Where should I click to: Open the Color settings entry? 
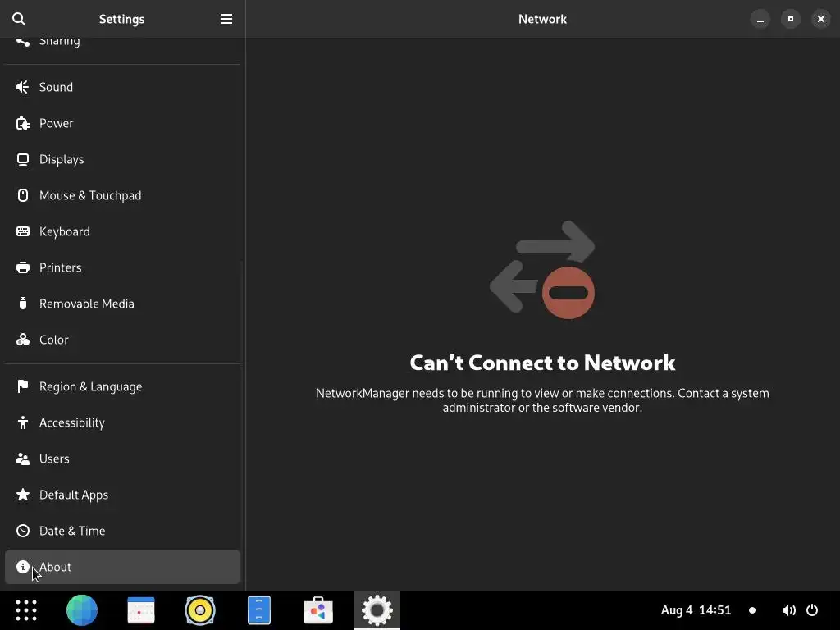(122, 340)
